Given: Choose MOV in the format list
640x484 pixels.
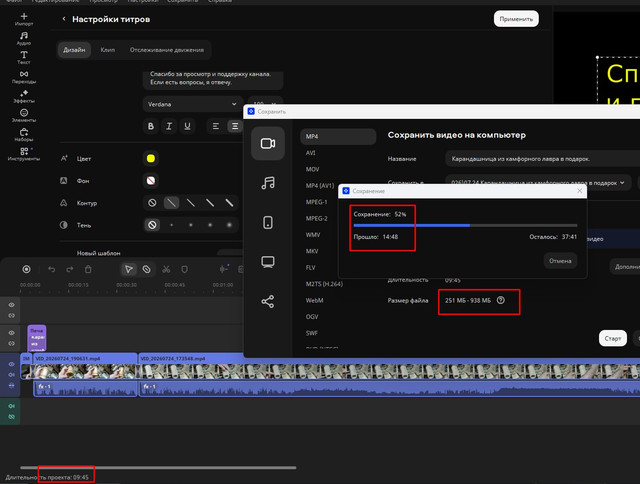Looking at the screenshot, I should click(312, 169).
